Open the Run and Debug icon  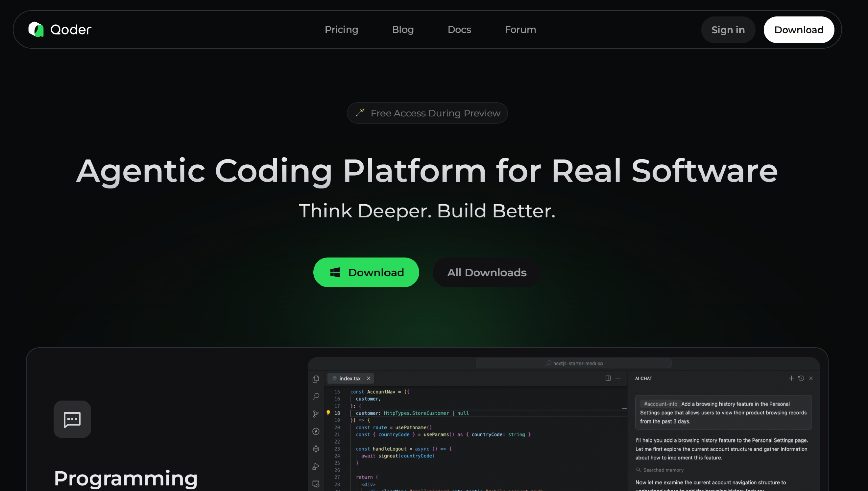(316, 466)
